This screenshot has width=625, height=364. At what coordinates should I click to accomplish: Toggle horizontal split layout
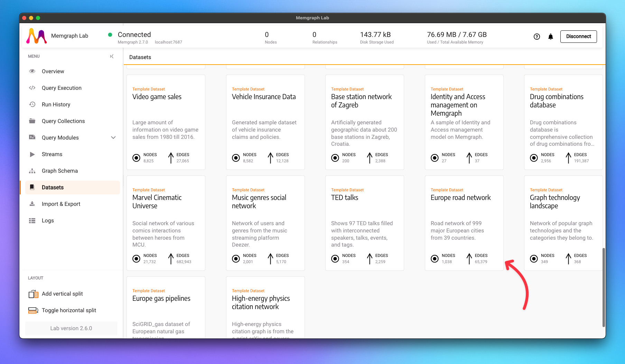69,310
